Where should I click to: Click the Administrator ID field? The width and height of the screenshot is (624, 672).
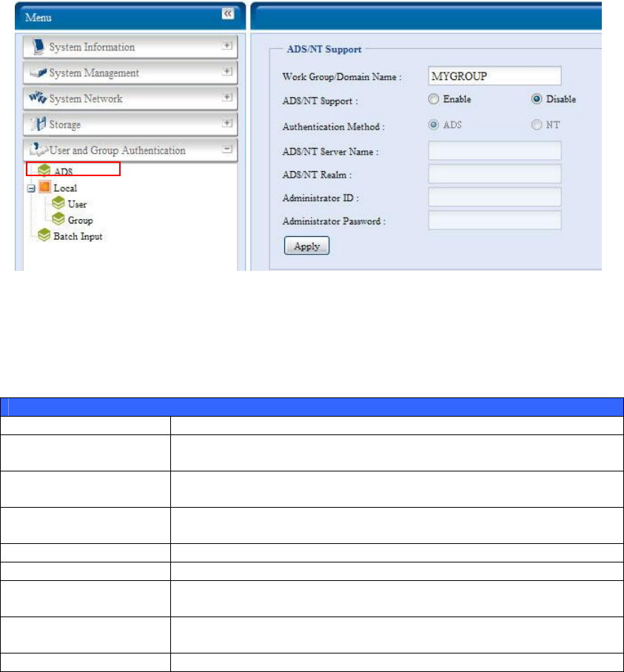click(494, 197)
